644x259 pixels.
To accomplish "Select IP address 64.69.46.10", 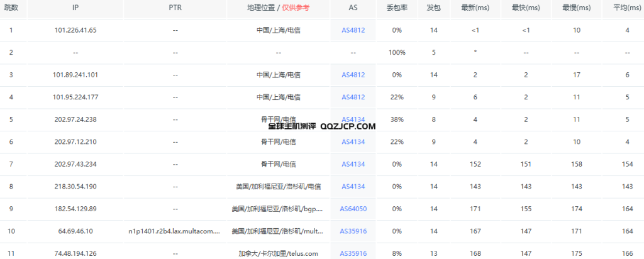I will tap(75, 231).
